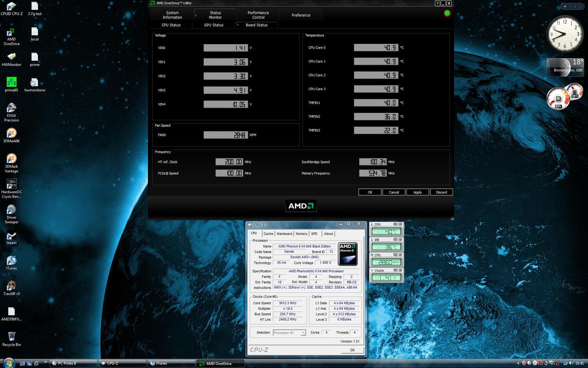Open the Memory tab in CPU-Z

click(x=301, y=234)
